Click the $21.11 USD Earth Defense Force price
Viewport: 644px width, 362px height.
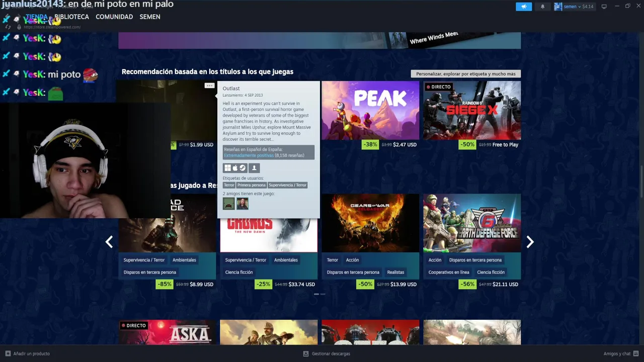click(505, 285)
